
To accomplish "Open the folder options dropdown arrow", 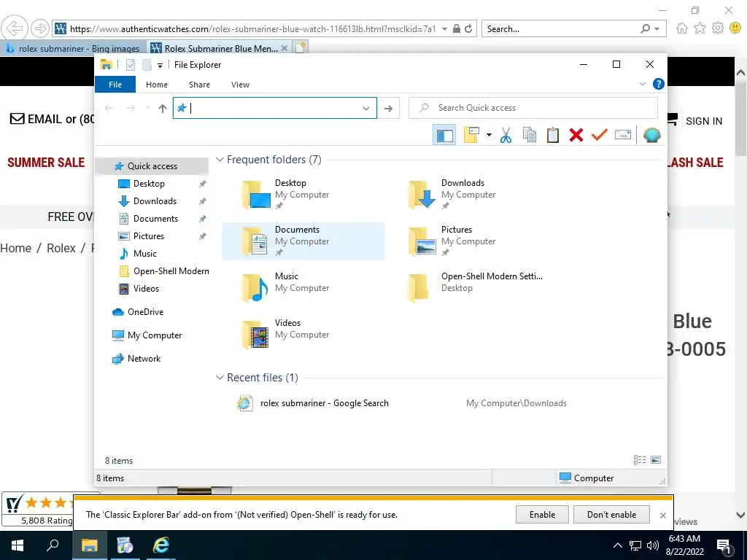I will click(x=489, y=135).
